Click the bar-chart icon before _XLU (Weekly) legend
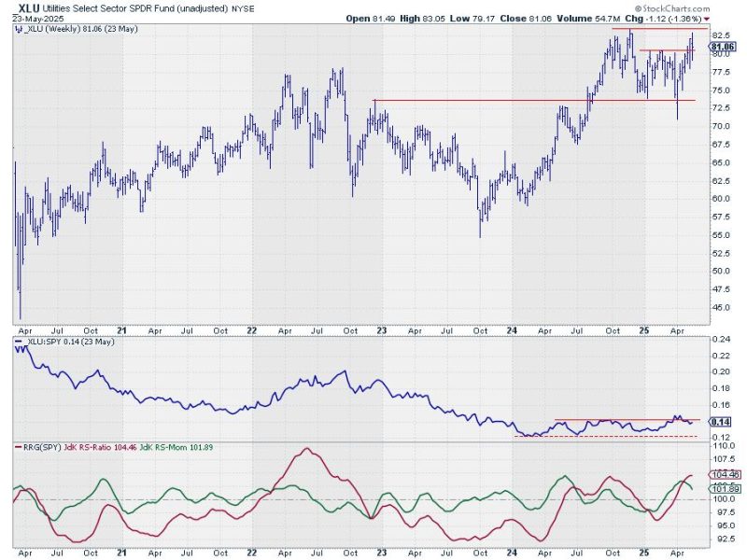This screenshot has height=560, width=747. (x=18, y=29)
